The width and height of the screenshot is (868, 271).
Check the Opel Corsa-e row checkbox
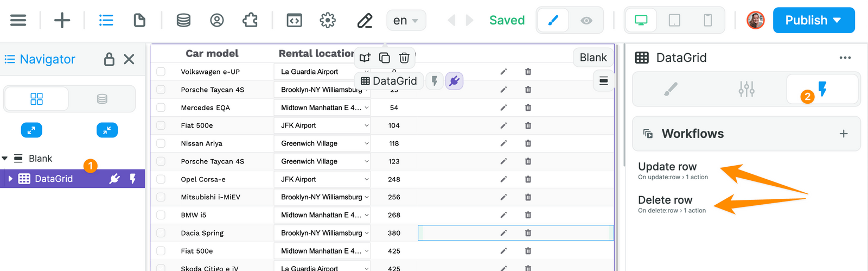161,179
